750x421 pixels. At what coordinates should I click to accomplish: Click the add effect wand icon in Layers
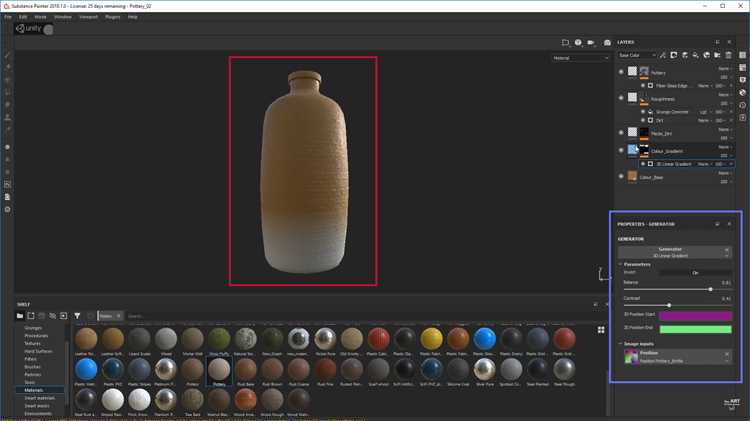tap(663, 55)
